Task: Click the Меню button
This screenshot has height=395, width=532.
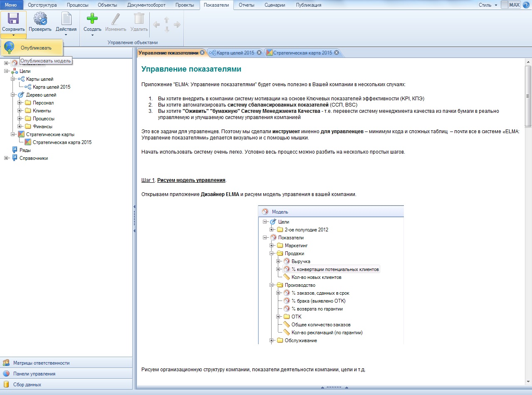Action: tap(11, 5)
